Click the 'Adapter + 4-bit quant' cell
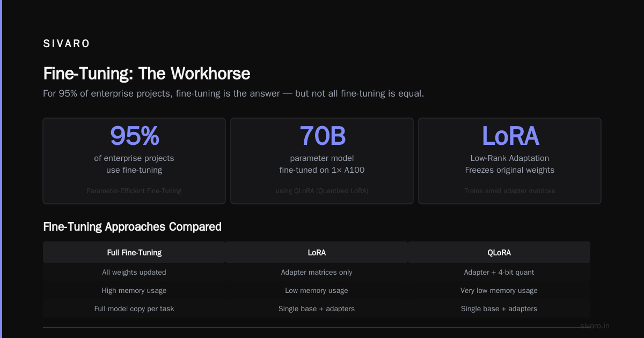644x338 pixels. 499,272
